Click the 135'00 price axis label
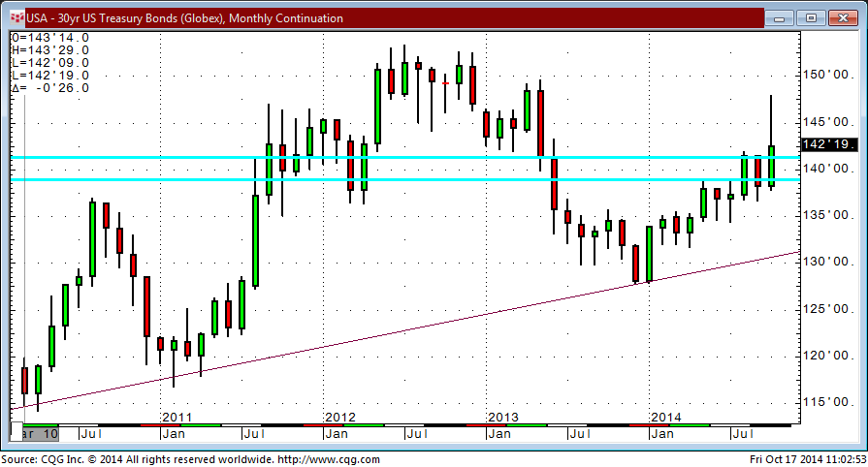This screenshot has height=467, width=868. click(x=826, y=215)
